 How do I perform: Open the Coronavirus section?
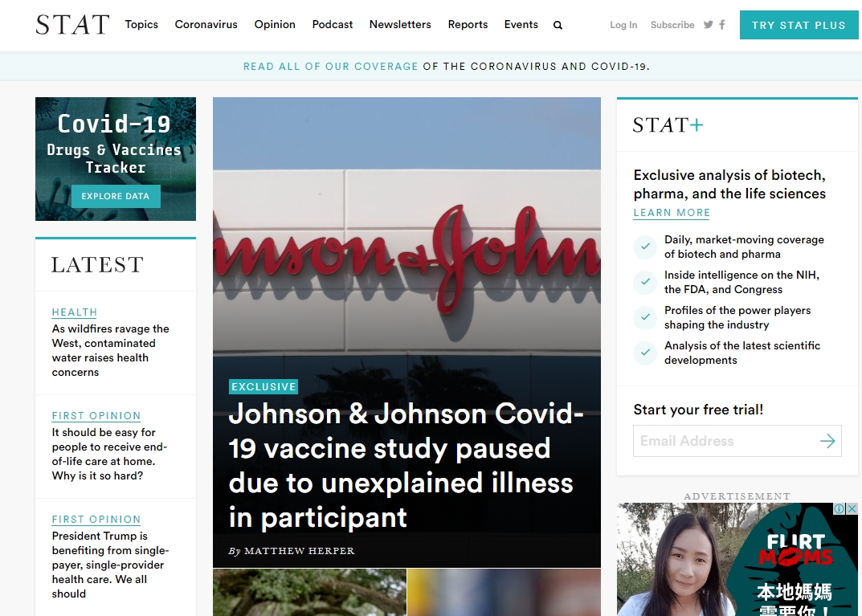pyautogui.click(x=206, y=25)
